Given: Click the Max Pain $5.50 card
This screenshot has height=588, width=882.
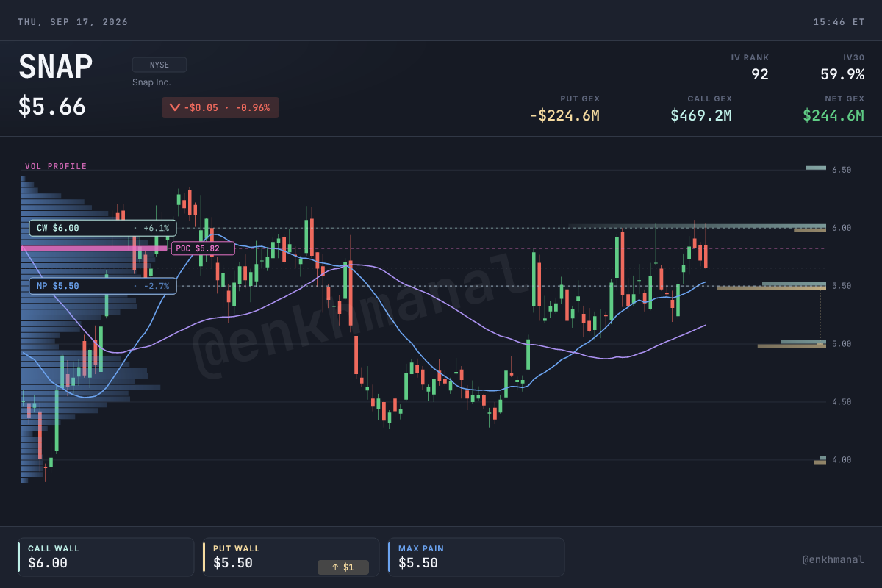Looking at the screenshot, I should click(x=476, y=557).
